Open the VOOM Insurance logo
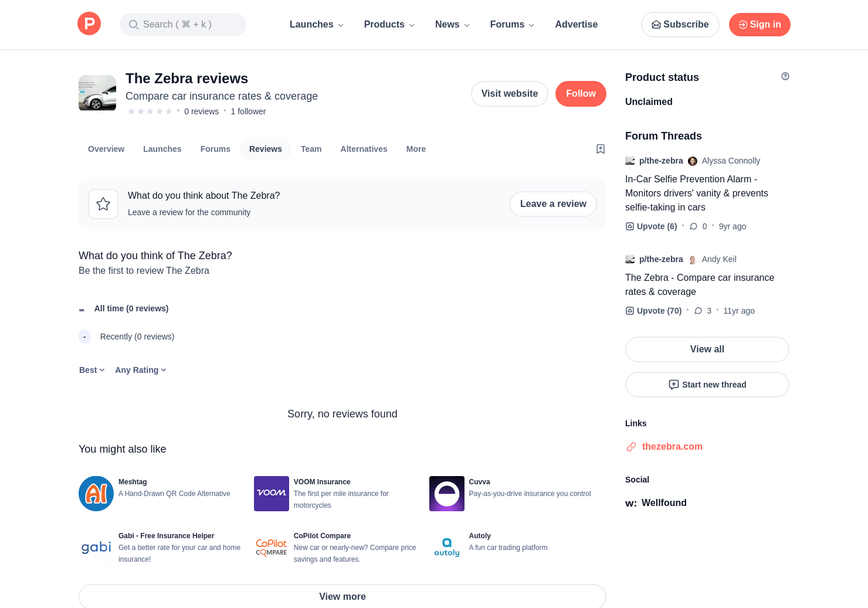Image resolution: width=868 pixels, height=608 pixels. tap(272, 494)
